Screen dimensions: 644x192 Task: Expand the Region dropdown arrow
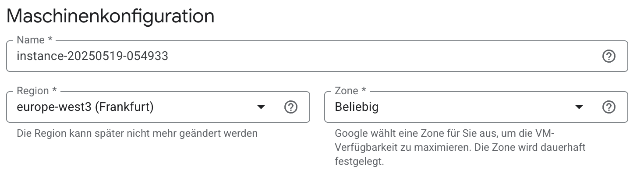pos(261,107)
